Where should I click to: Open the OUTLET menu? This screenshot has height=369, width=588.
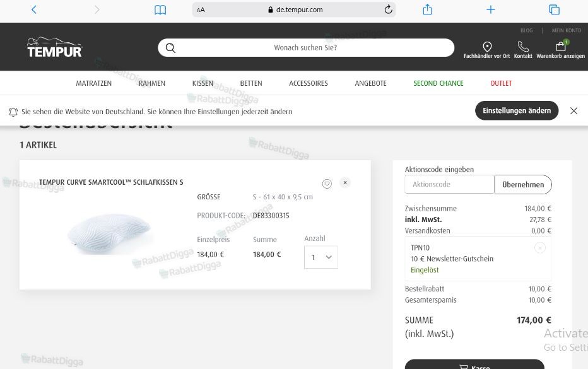(501, 83)
